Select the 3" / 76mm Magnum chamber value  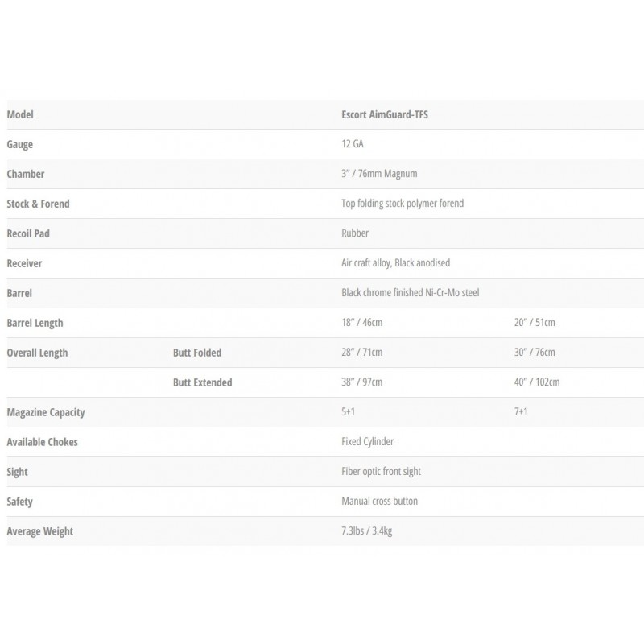(379, 174)
